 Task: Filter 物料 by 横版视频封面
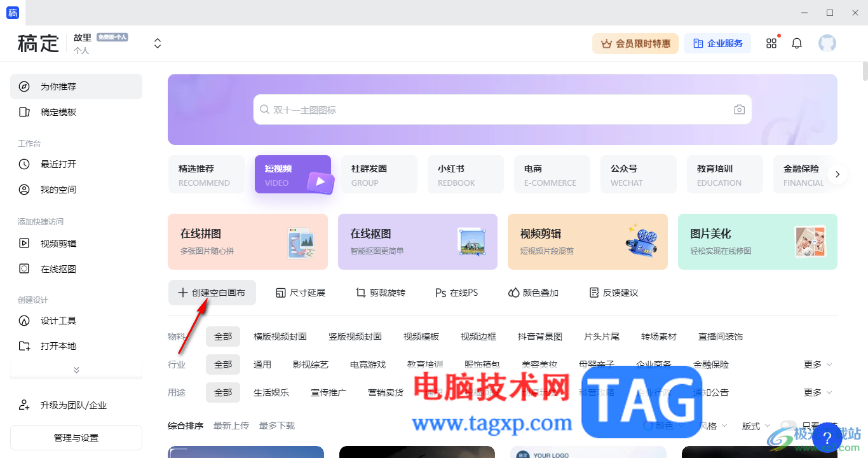click(x=280, y=337)
